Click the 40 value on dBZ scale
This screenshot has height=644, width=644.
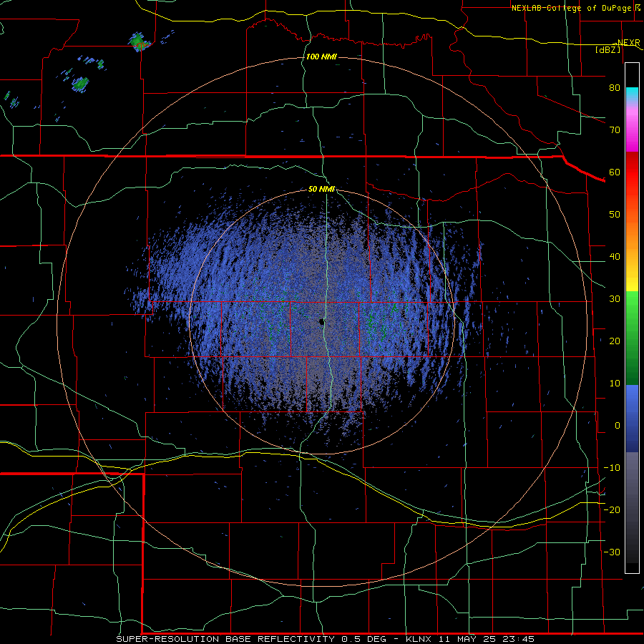pyautogui.click(x=615, y=257)
